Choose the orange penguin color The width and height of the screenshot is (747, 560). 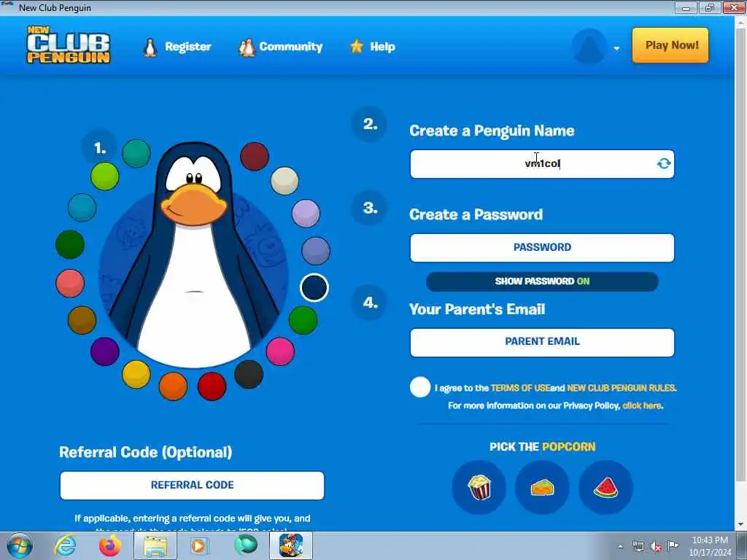173,386
